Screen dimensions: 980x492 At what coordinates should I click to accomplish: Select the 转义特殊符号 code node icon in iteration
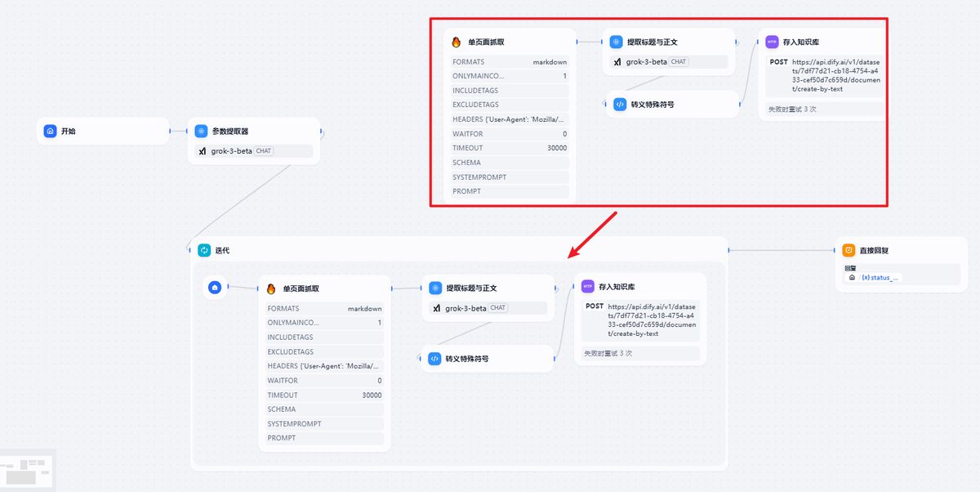434,358
